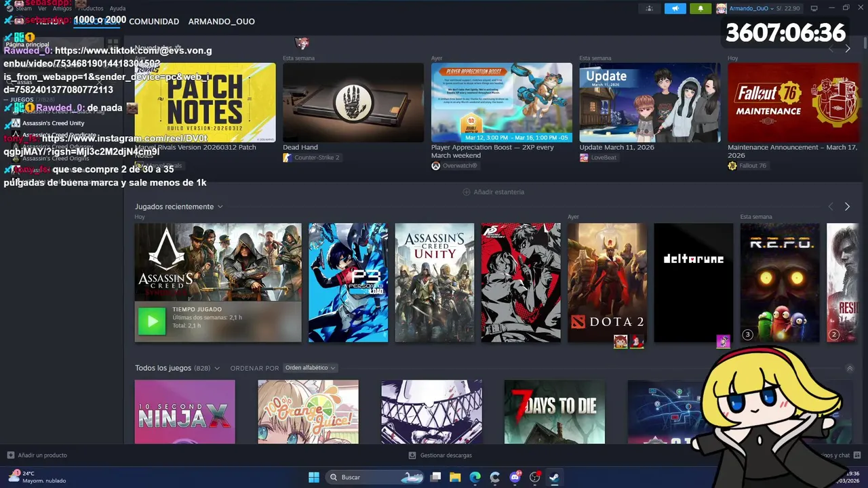The width and height of the screenshot is (868, 488).
Task: Click next arrow on recently played shelf
Action: (847, 206)
